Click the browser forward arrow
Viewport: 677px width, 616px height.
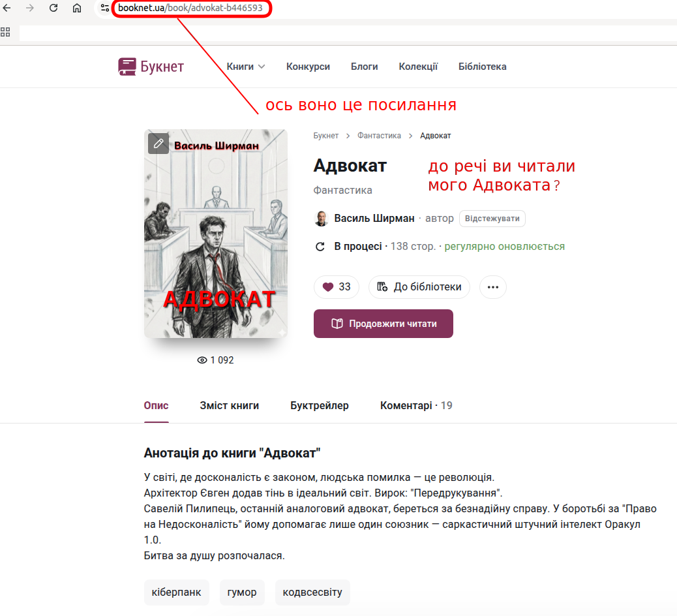(30, 8)
